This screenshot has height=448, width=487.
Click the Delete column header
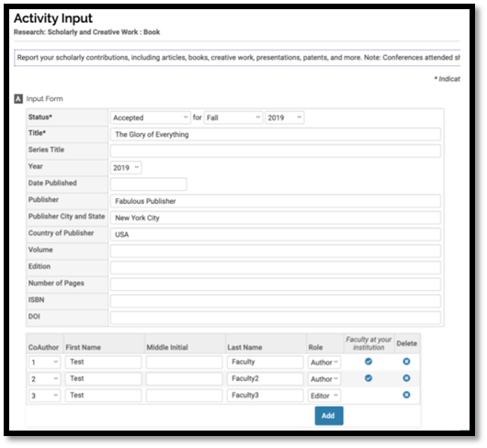coord(406,343)
